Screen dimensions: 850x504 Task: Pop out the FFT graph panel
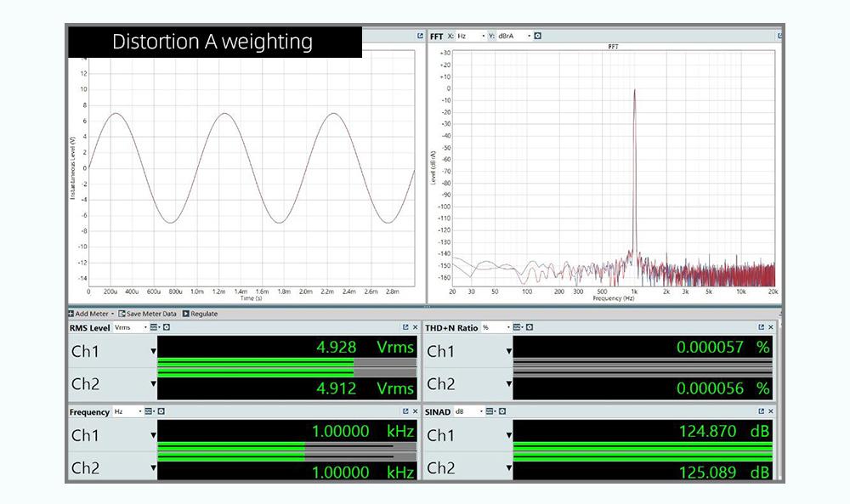click(779, 36)
